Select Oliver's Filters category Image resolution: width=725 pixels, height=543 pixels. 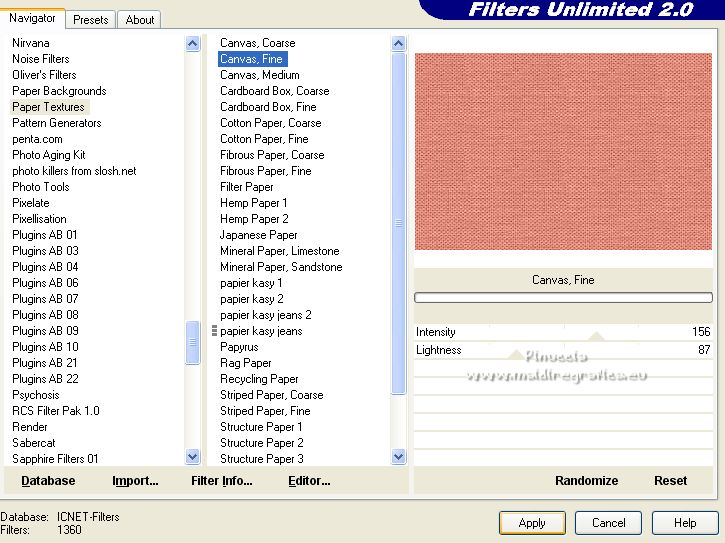coord(44,75)
